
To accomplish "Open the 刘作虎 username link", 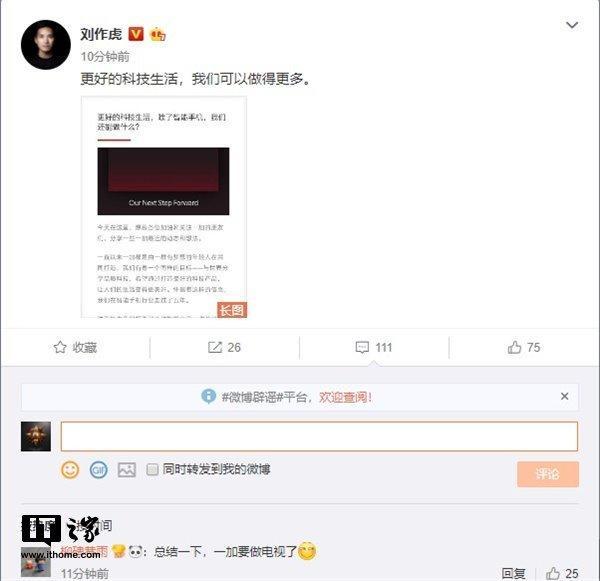I will click(101, 34).
